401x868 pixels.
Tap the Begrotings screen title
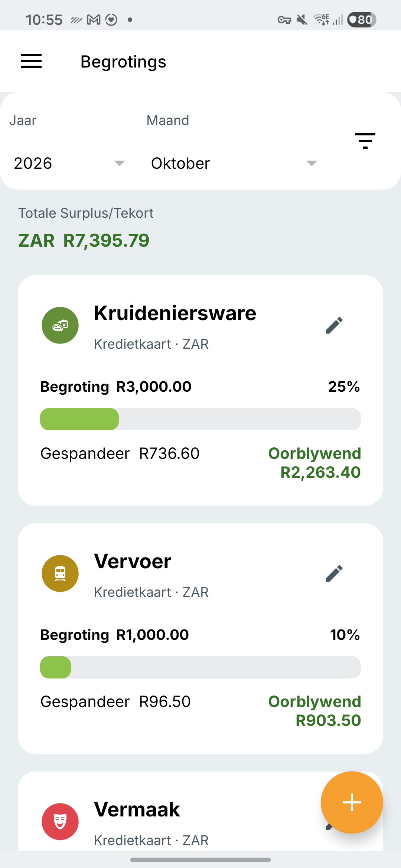click(x=123, y=62)
